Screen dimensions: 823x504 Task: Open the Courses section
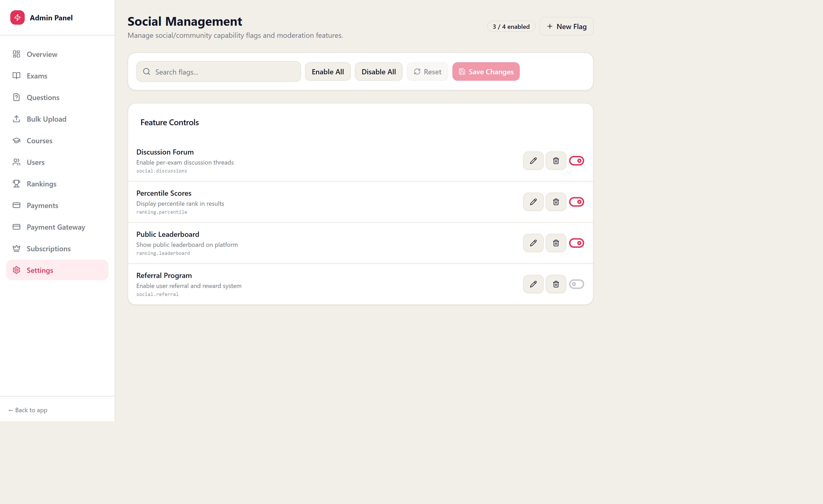[x=57, y=141]
